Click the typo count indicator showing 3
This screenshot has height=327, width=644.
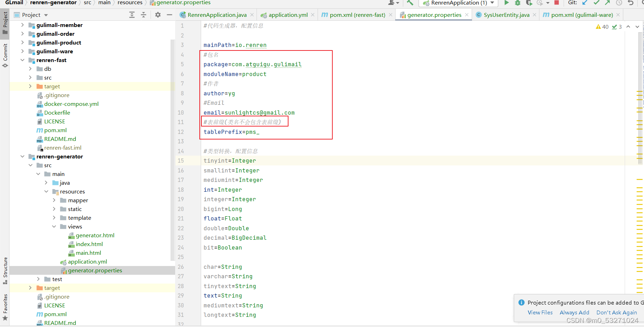click(x=617, y=27)
